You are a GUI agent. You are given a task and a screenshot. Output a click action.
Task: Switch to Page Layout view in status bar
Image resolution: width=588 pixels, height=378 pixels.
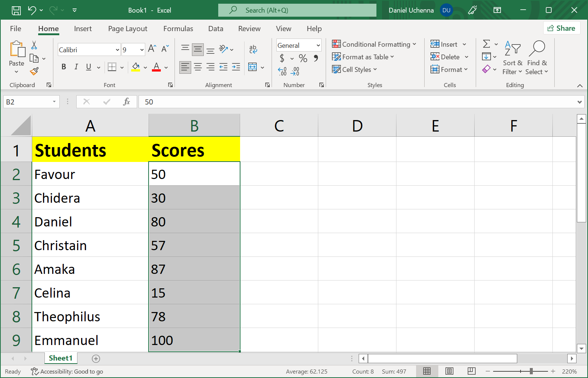tap(449, 371)
